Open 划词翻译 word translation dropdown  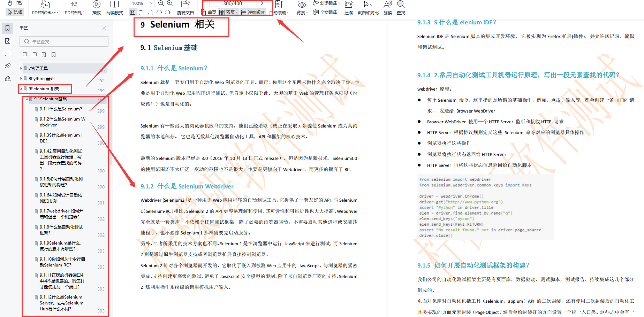[x=326, y=3]
